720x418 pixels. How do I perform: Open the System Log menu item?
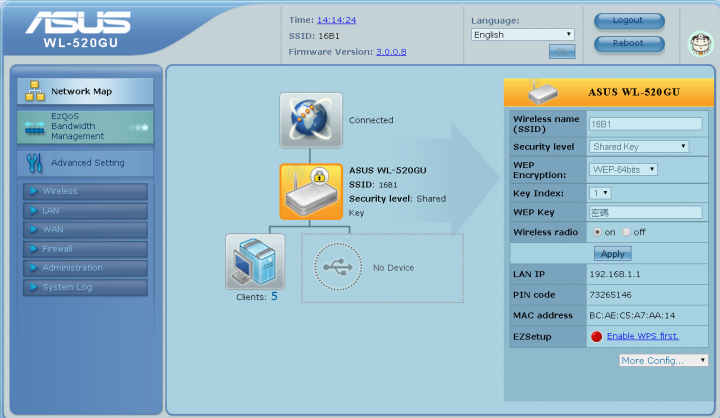[x=85, y=287]
